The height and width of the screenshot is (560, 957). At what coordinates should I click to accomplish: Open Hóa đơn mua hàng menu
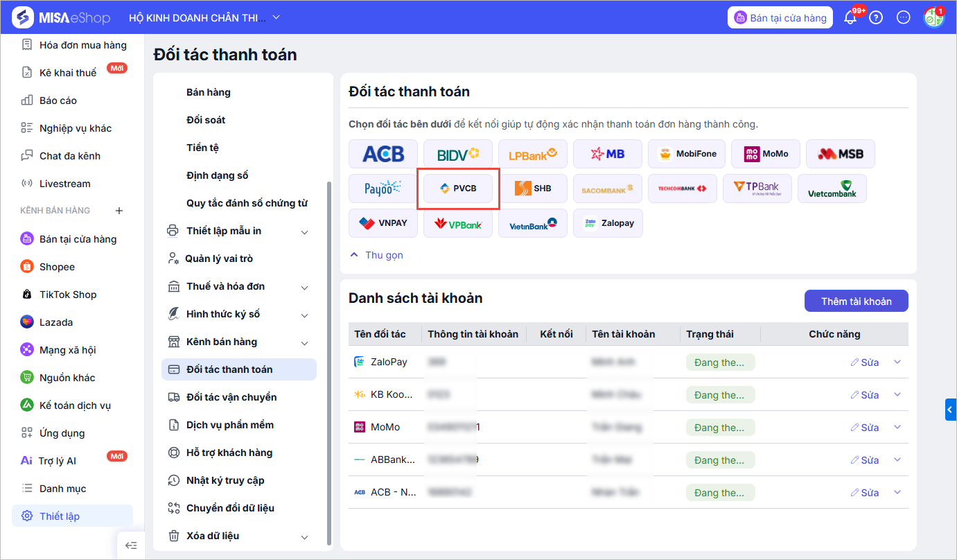point(73,45)
